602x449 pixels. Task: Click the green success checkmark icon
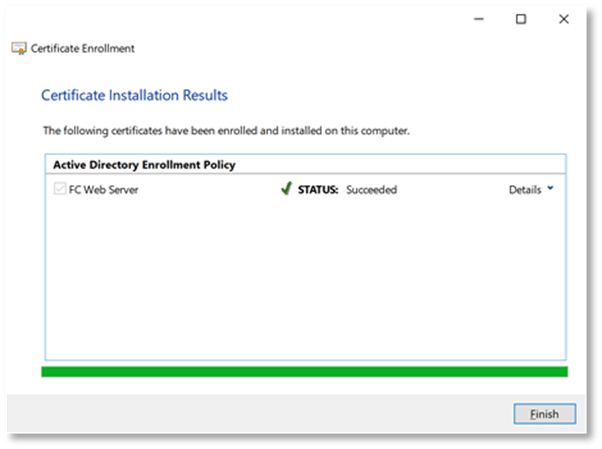point(284,189)
